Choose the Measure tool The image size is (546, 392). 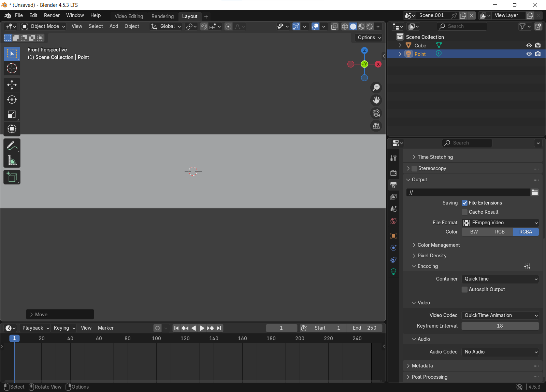click(x=12, y=160)
